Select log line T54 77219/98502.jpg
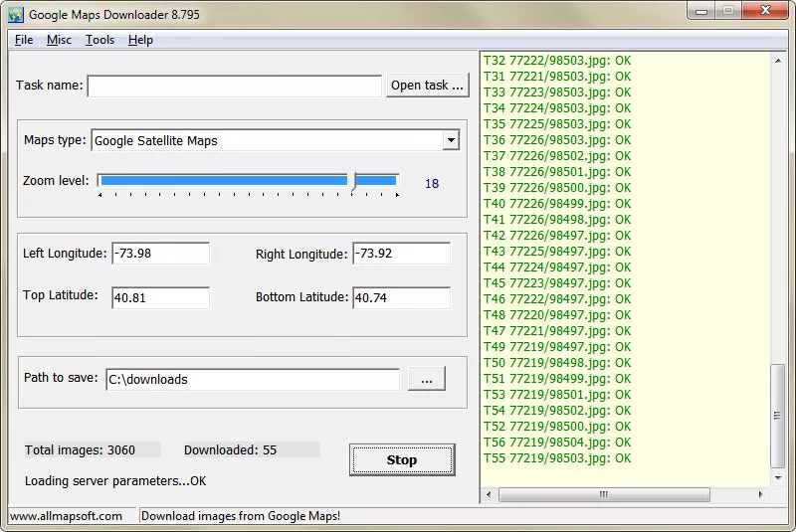796x532 pixels. coord(557,411)
